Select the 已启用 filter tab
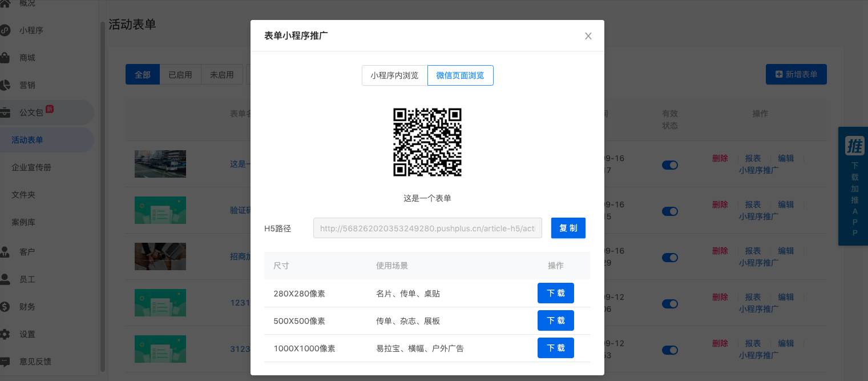 tap(180, 75)
